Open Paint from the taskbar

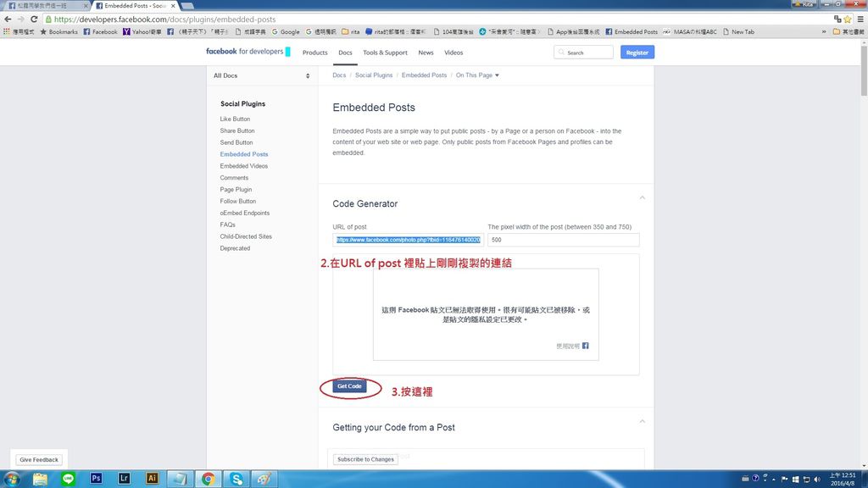264,479
